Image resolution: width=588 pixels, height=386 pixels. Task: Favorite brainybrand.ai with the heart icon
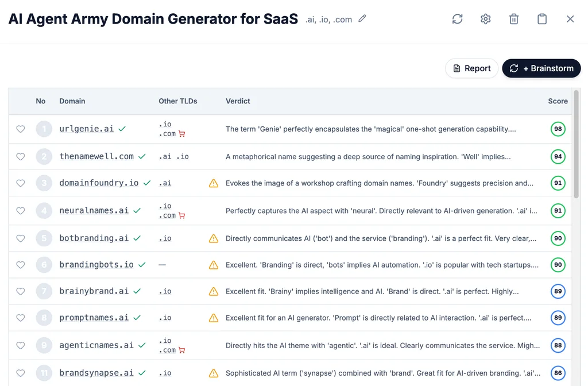click(21, 291)
